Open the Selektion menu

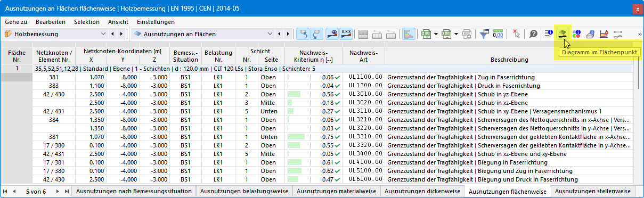[x=87, y=22]
